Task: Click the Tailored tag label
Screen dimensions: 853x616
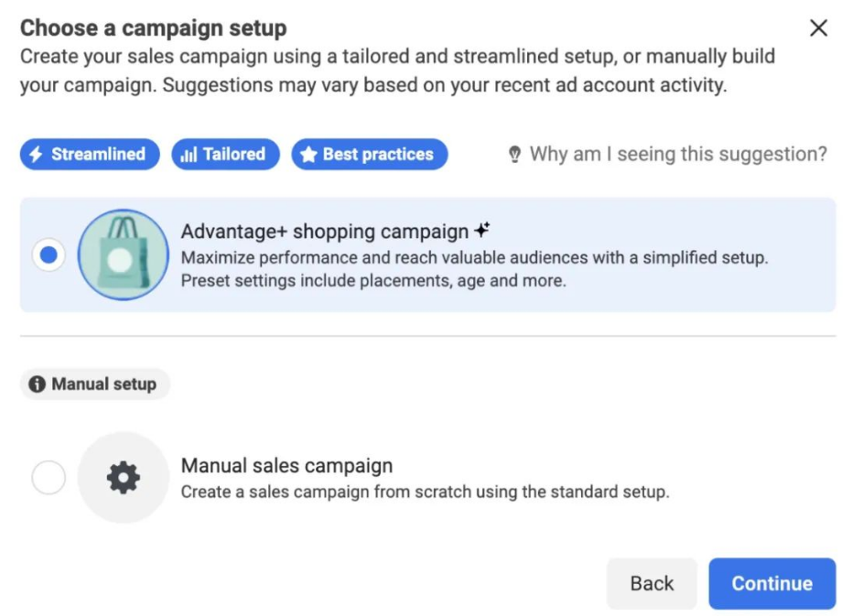Action: [233, 155]
